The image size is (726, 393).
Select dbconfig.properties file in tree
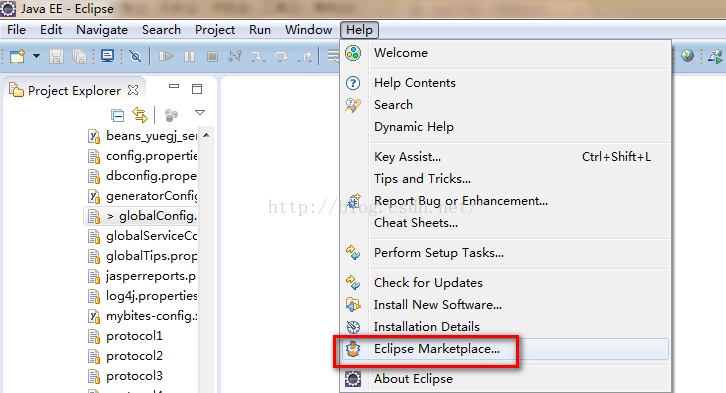(143, 176)
